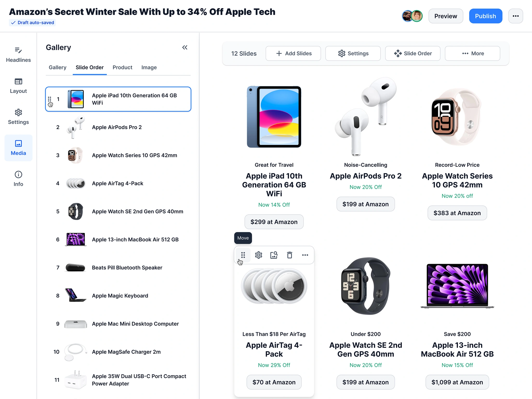Switch to the Product tab
The image size is (532, 399).
point(122,68)
